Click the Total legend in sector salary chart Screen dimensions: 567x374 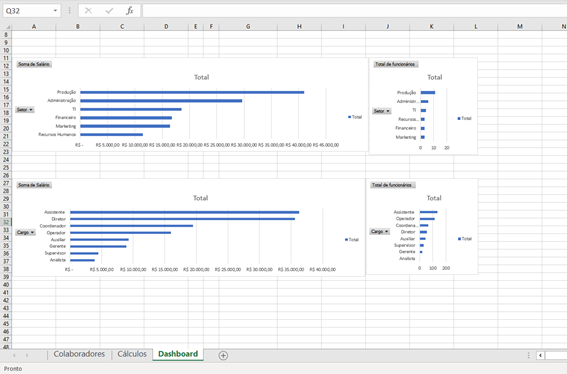[x=355, y=117]
